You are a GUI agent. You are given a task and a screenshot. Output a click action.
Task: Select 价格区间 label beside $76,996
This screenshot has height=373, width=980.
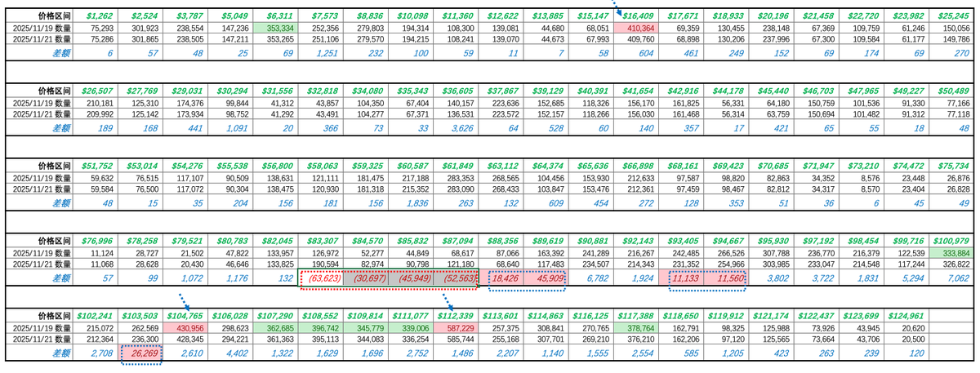pos(55,241)
